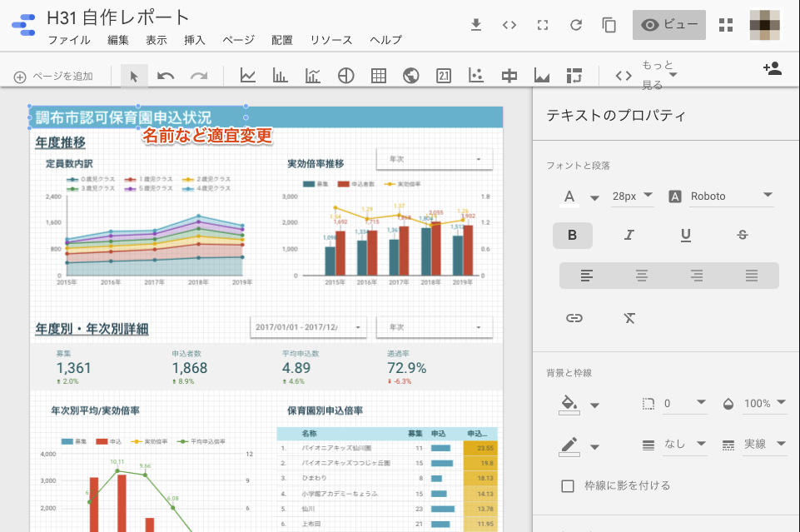Make a copy of the report

609,24
